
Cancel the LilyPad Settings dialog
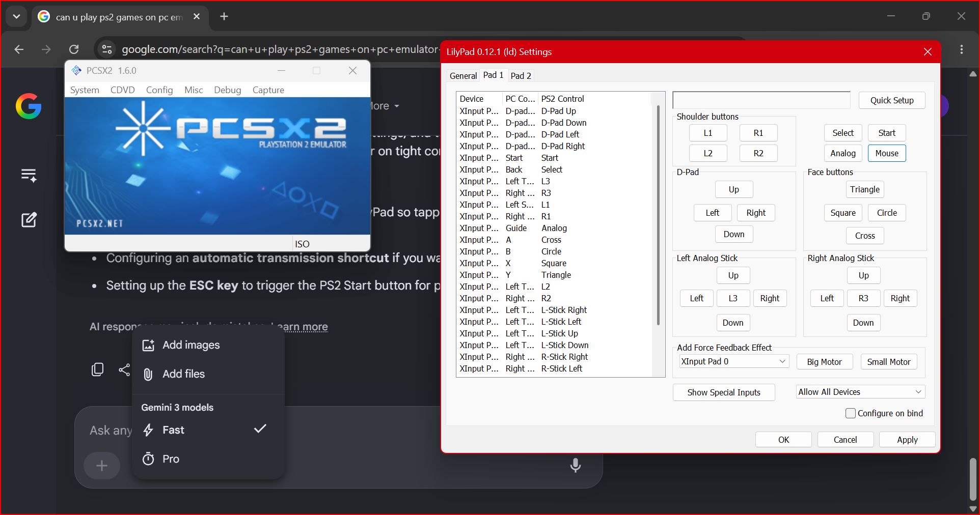846,440
